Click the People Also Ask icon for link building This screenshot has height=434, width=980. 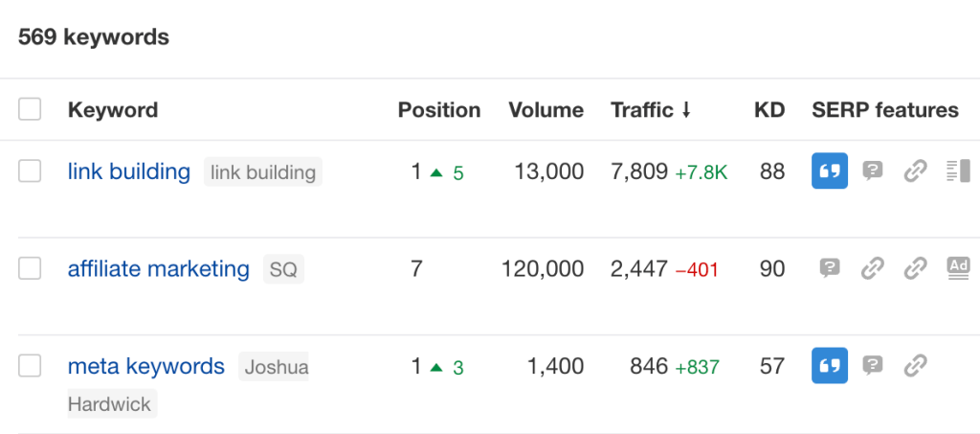click(872, 172)
